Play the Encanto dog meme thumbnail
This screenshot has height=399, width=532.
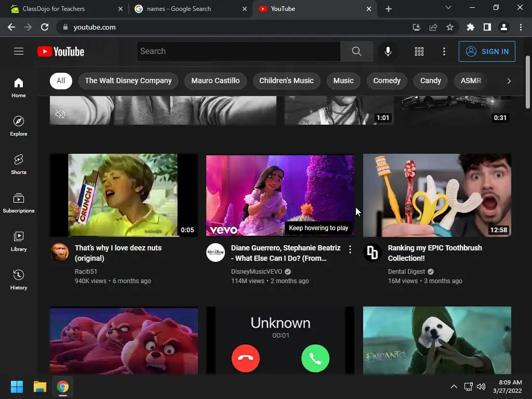437,340
